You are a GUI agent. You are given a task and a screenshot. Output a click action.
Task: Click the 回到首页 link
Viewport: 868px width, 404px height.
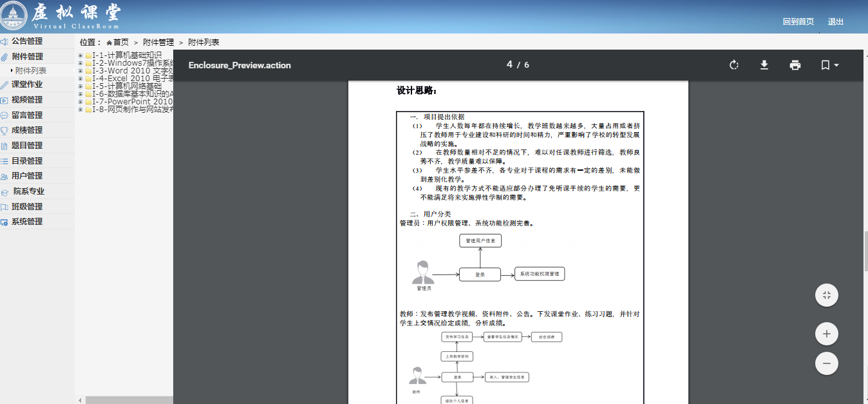click(x=798, y=22)
